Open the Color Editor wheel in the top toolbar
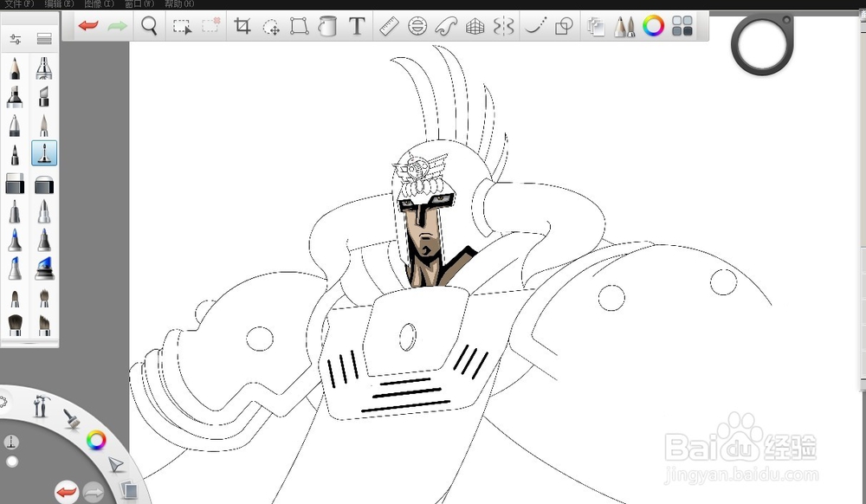 point(653,26)
